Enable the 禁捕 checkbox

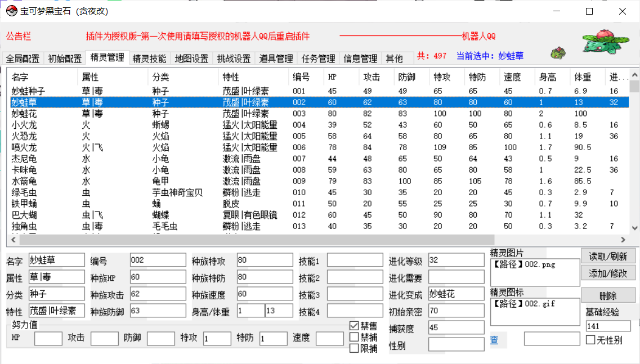[354, 337]
